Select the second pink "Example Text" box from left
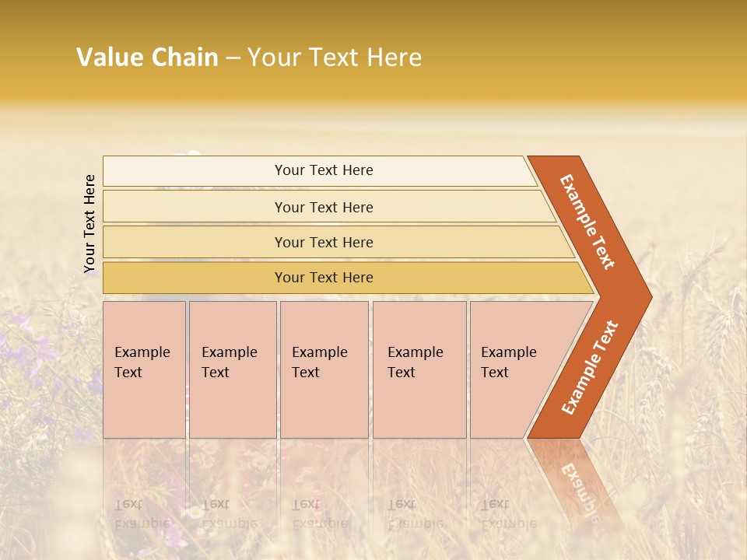747x560 pixels. (232, 369)
